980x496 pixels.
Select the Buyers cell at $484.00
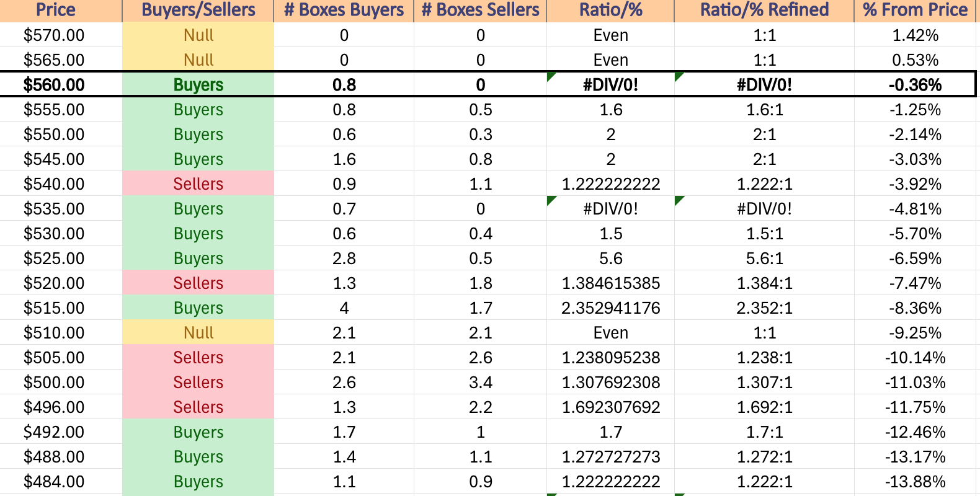[x=198, y=481]
